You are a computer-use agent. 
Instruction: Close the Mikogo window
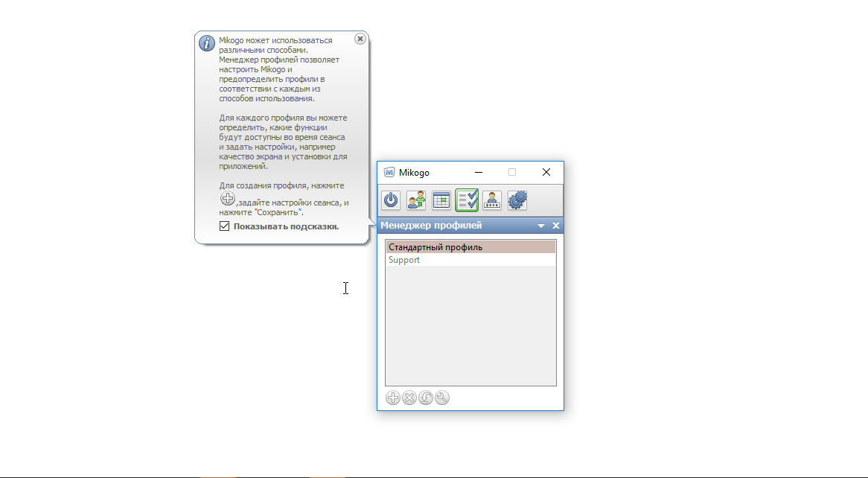(546, 172)
